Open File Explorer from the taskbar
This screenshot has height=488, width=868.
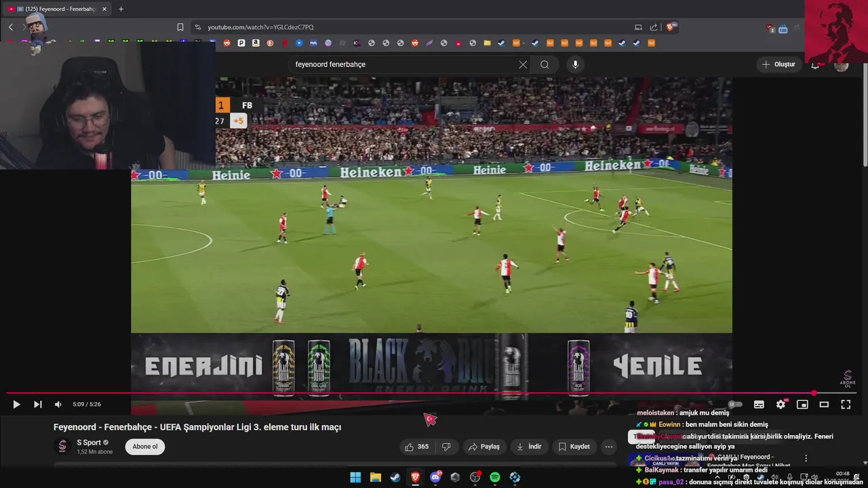(x=376, y=477)
